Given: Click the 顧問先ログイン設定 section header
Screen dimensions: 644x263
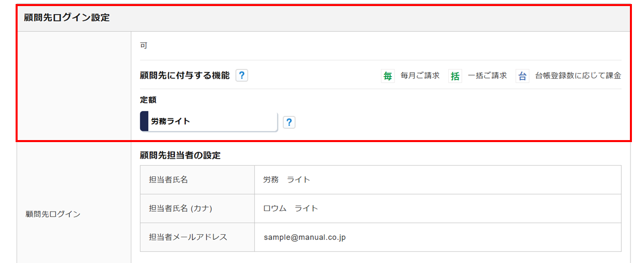Looking at the screenshot, I should coord(67,18).
